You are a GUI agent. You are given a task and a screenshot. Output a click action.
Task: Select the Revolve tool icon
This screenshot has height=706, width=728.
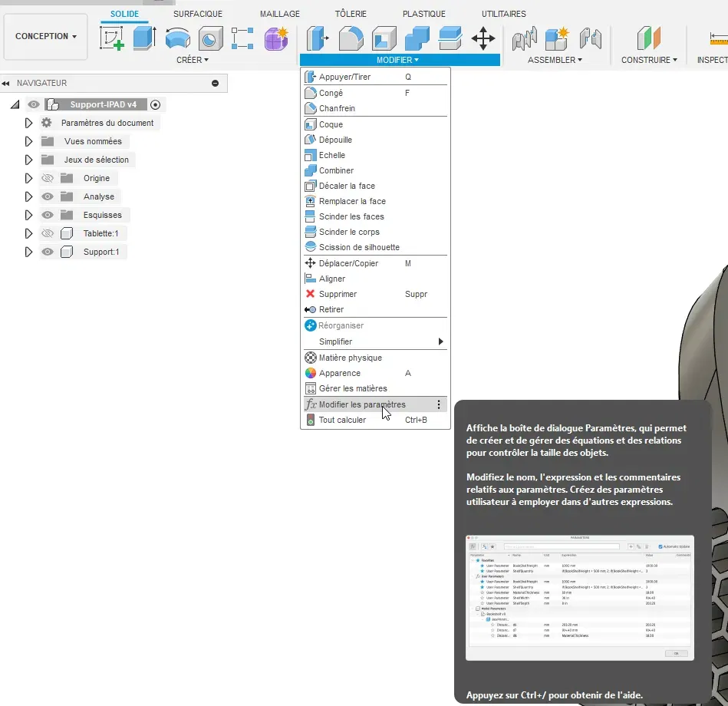tap(178, 38)
